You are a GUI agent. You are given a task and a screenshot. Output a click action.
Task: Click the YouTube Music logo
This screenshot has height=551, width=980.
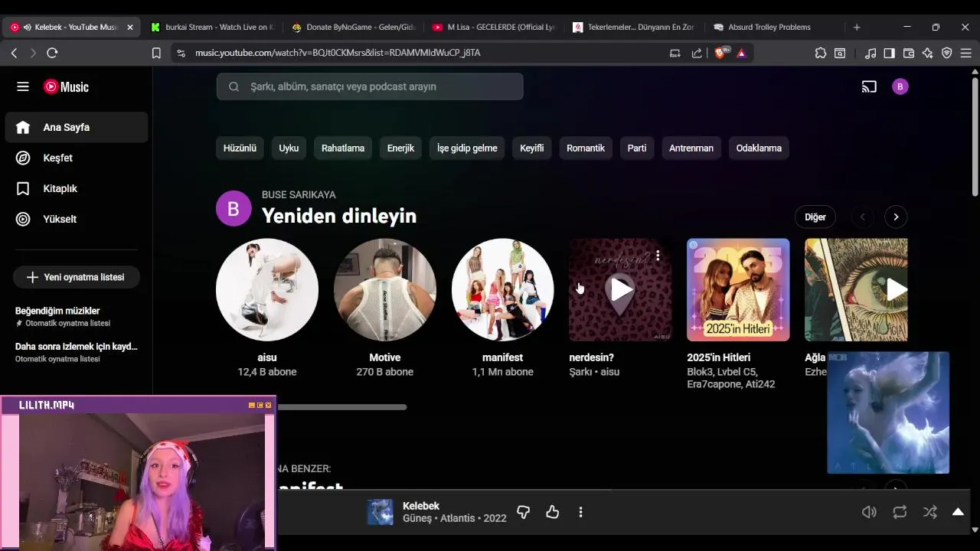66,86
